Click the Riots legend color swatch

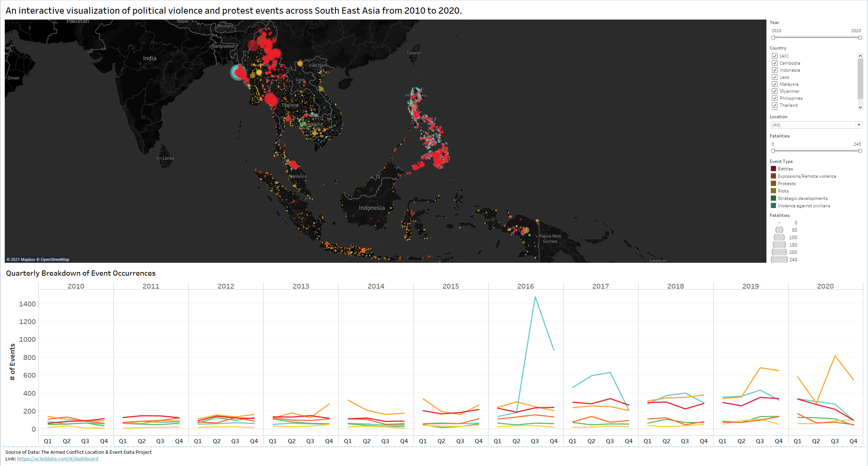pyautogui.click(x=773, y=191)
